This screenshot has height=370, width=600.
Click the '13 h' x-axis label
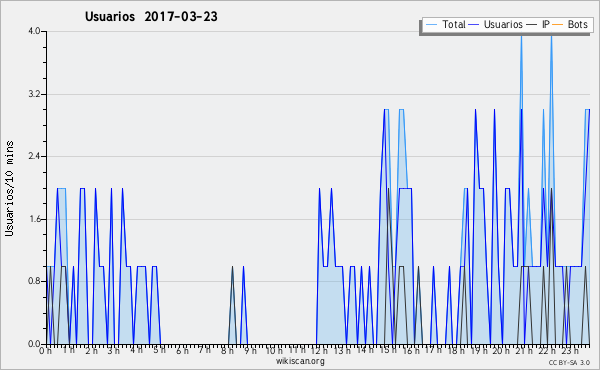342,351
